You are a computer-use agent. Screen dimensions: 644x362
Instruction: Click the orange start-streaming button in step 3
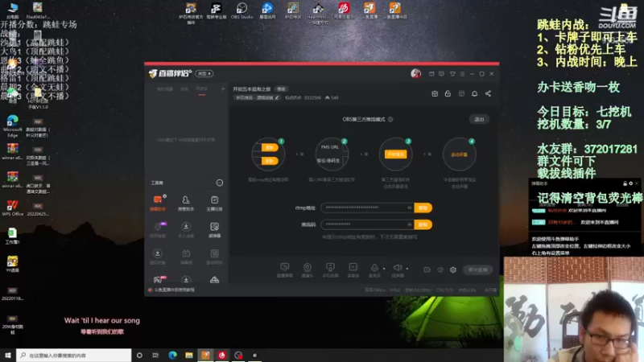pos(395,154)
